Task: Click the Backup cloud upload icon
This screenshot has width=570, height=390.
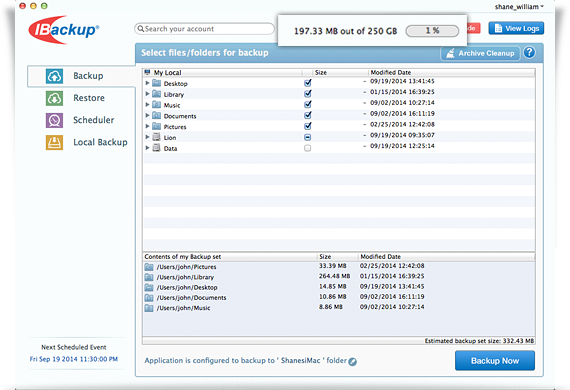Action: coord(54,76)
